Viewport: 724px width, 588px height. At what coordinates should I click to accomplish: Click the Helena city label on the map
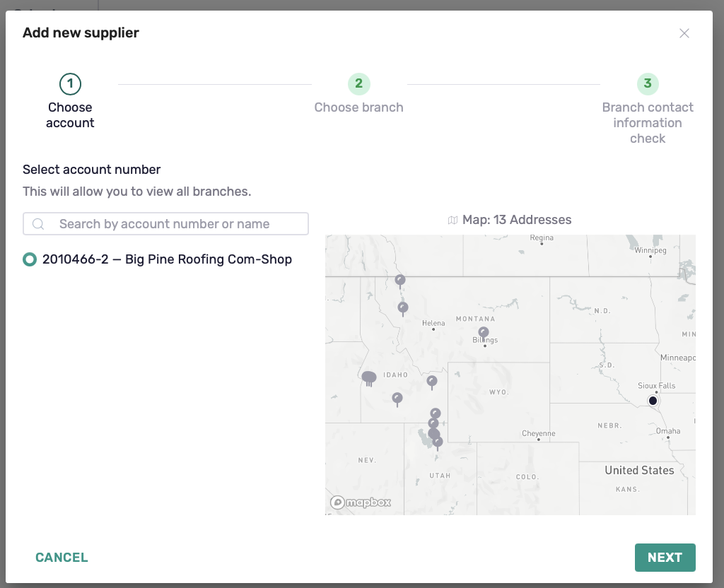(x=433, y=323)
